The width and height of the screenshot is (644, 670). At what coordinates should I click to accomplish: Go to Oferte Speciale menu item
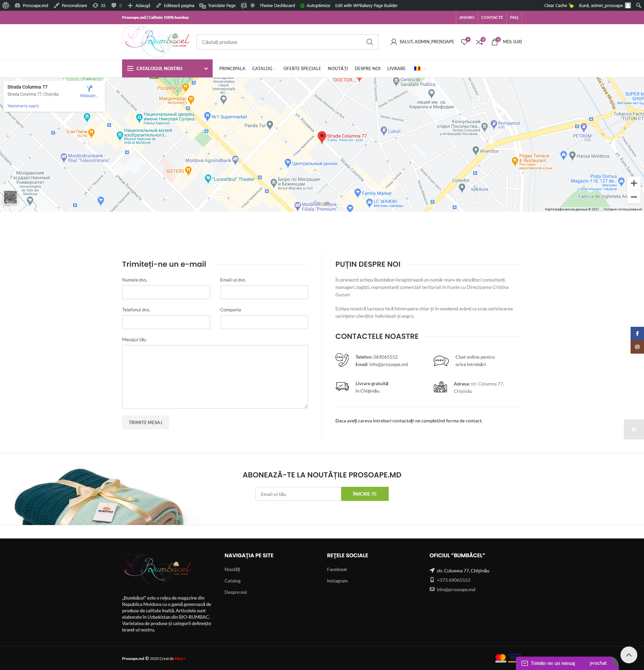[x=302, y=68]
